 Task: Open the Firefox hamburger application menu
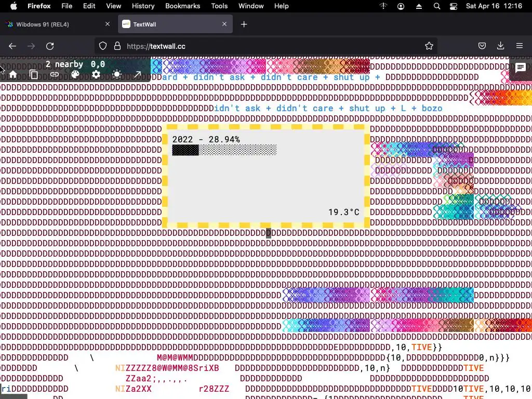[520, 46]
